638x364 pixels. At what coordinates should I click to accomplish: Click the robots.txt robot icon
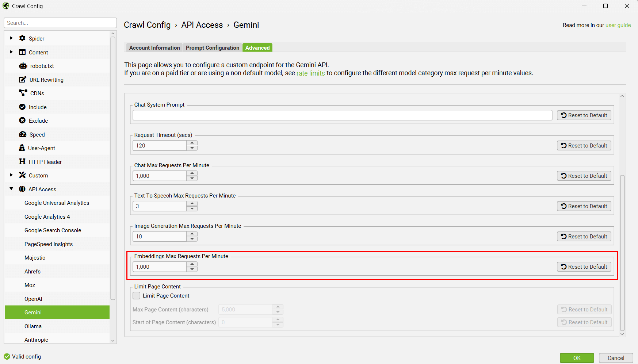point(23,66)
